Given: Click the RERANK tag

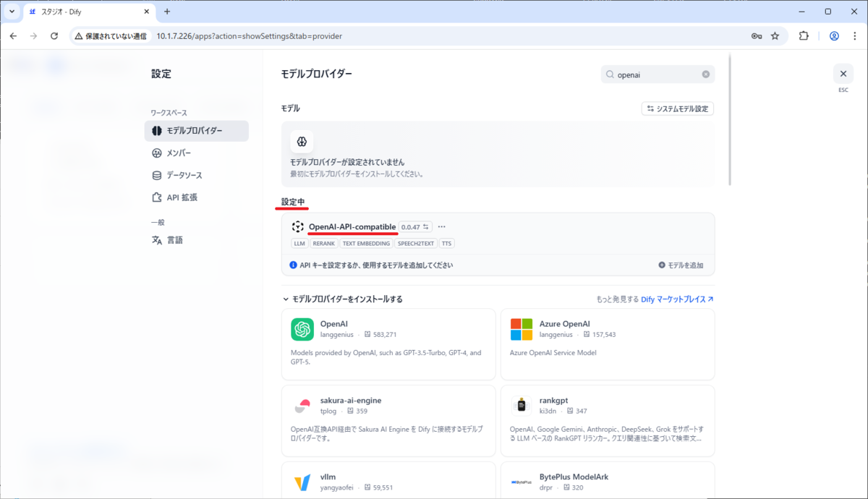Looking at the screenshot, I should point(323,244).
